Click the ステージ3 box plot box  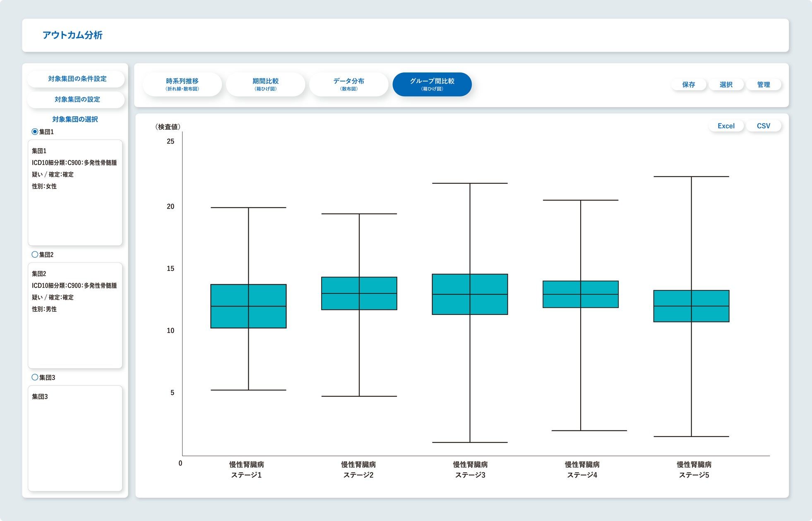[470, 294]
